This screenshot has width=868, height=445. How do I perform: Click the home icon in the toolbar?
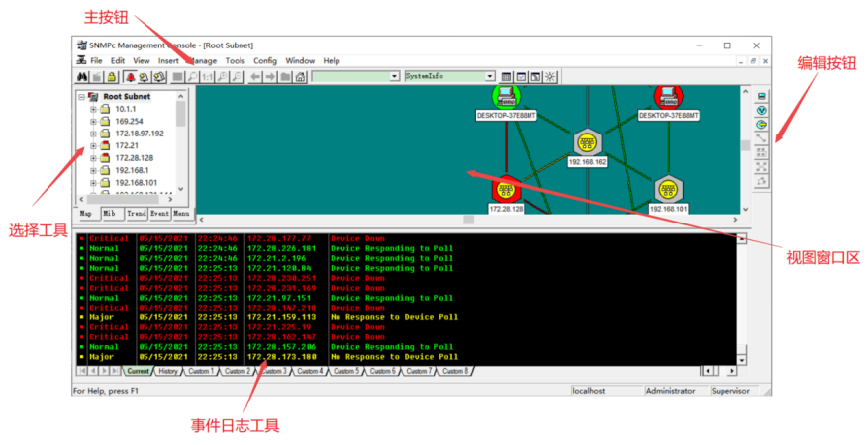300,76
